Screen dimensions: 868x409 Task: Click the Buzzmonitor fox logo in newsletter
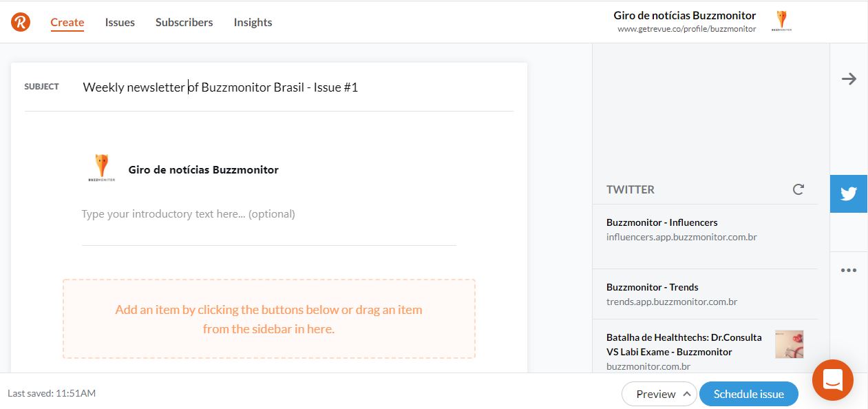102,168
